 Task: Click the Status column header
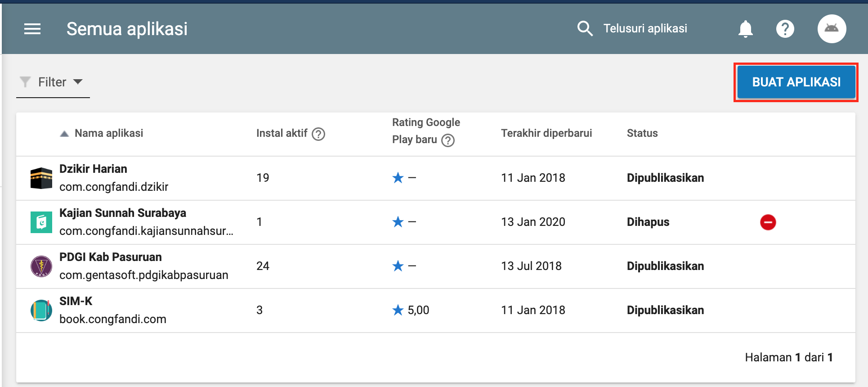(x=642, y=133)
